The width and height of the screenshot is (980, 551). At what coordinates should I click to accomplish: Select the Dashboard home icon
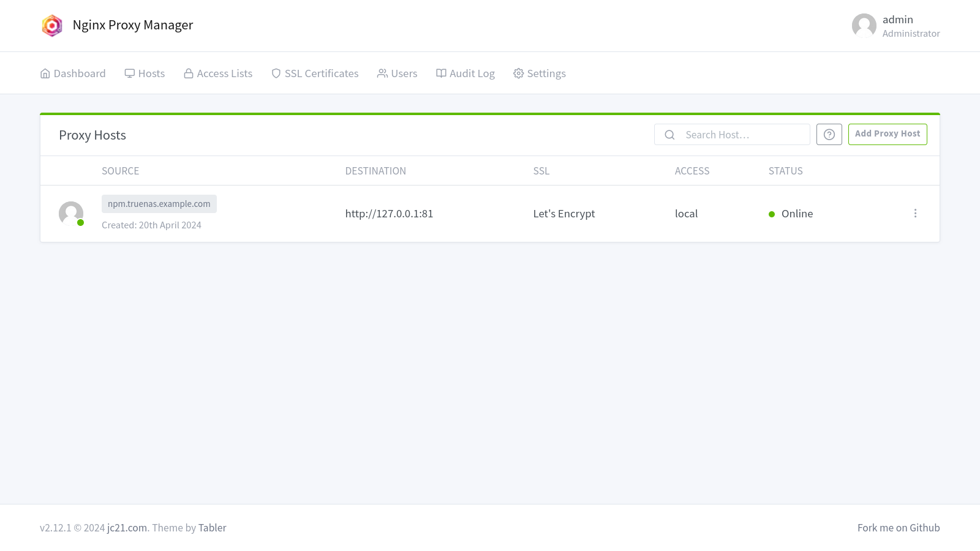(x=45, y=73)
